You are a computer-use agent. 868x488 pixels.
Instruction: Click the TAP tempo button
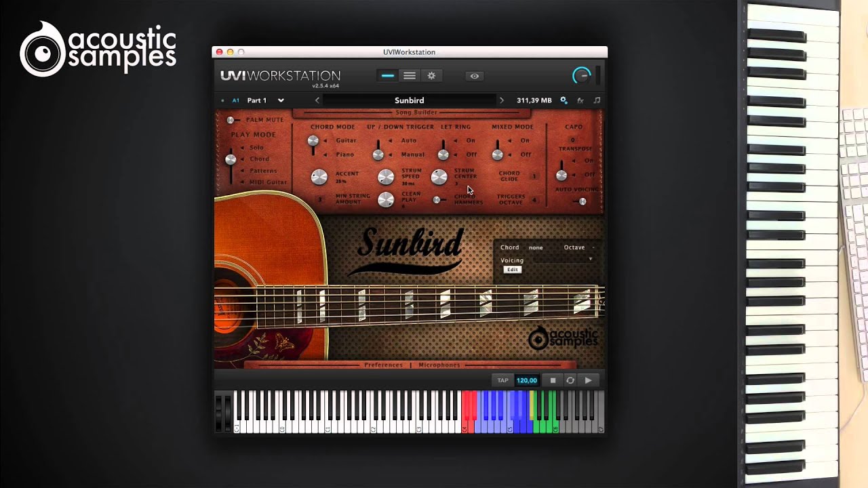point(502,380)
